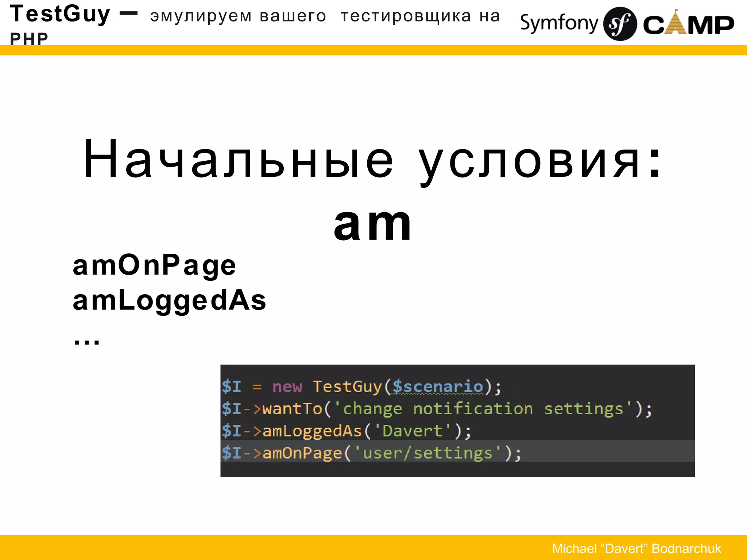Click the subtitle 'эмулируем вашего тестировщика на'
The height and width of the screenshot is (560, 747).
coord(325,16)
